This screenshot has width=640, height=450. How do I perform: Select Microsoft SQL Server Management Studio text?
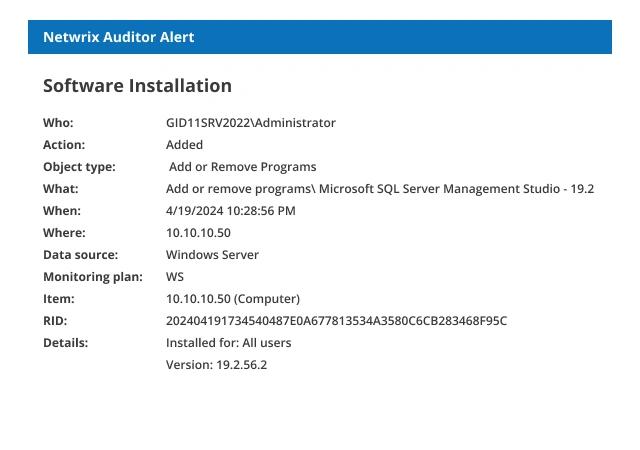tap(439, 189)
